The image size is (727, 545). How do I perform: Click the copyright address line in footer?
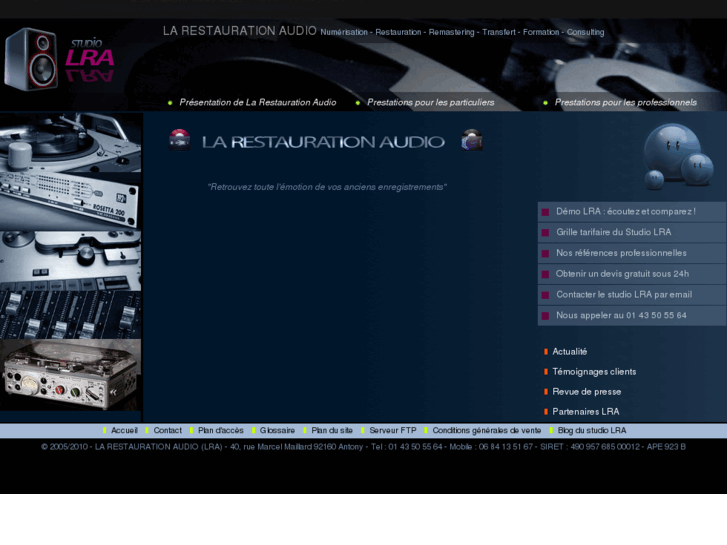point(363,447)
